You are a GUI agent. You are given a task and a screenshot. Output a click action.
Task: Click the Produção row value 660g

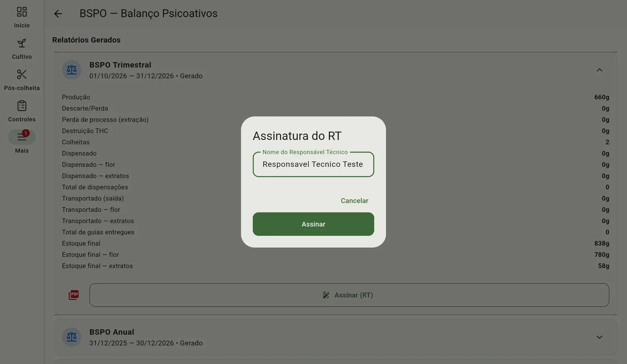602,97
